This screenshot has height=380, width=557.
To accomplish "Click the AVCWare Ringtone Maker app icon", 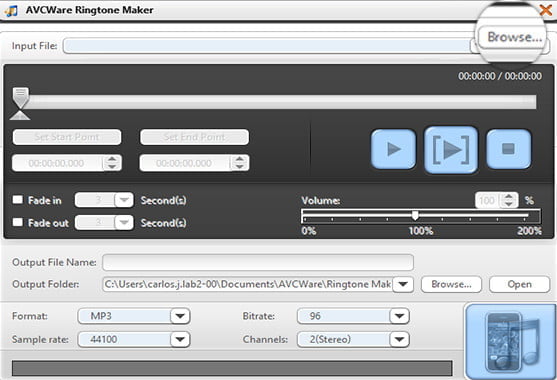I will 11,10.
